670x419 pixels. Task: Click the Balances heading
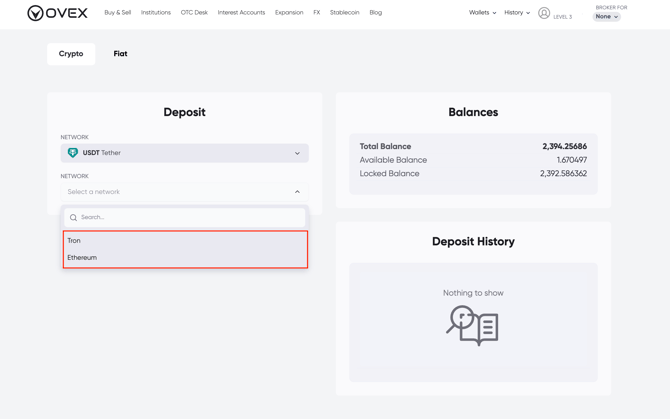473,112
